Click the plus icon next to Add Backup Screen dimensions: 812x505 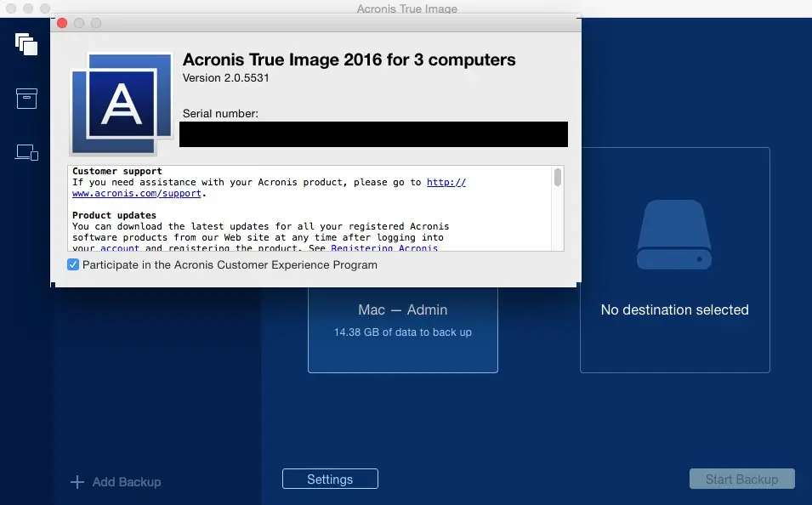coord(77,482)
